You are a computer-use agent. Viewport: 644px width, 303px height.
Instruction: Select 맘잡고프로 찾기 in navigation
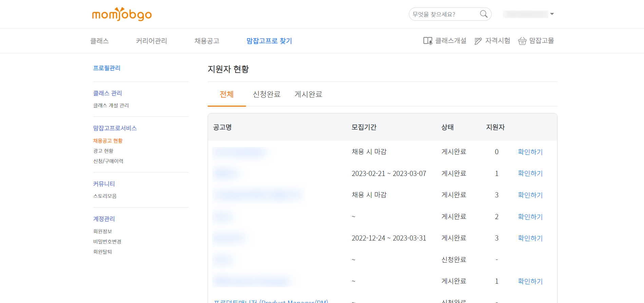269,41
